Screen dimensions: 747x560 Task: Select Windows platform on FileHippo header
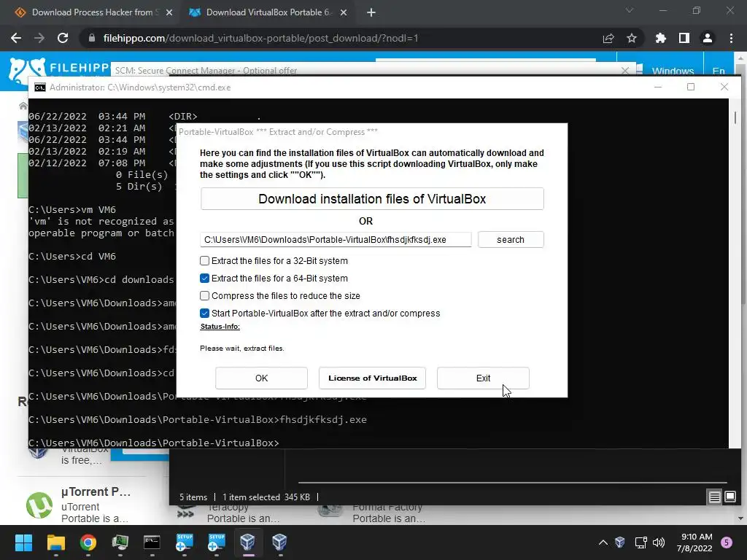coord(665,71)
